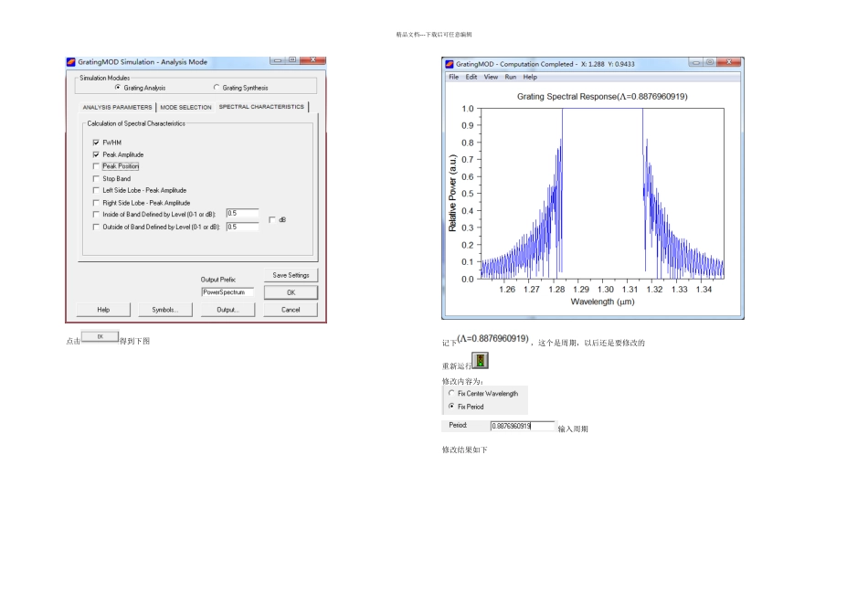Close the Computation Completed window
The height and width of the screenshot is (614, 868).
click(729, 62)
